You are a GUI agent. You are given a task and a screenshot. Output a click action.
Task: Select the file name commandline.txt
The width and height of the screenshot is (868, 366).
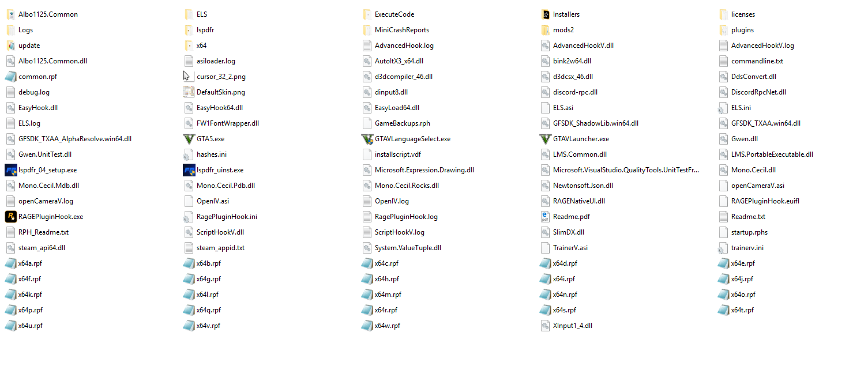(757, 61)
